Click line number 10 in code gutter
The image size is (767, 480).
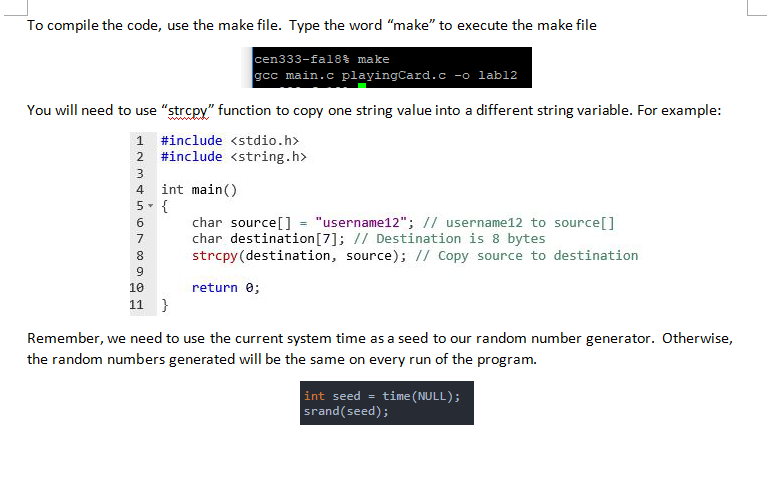tap(136, 288)
